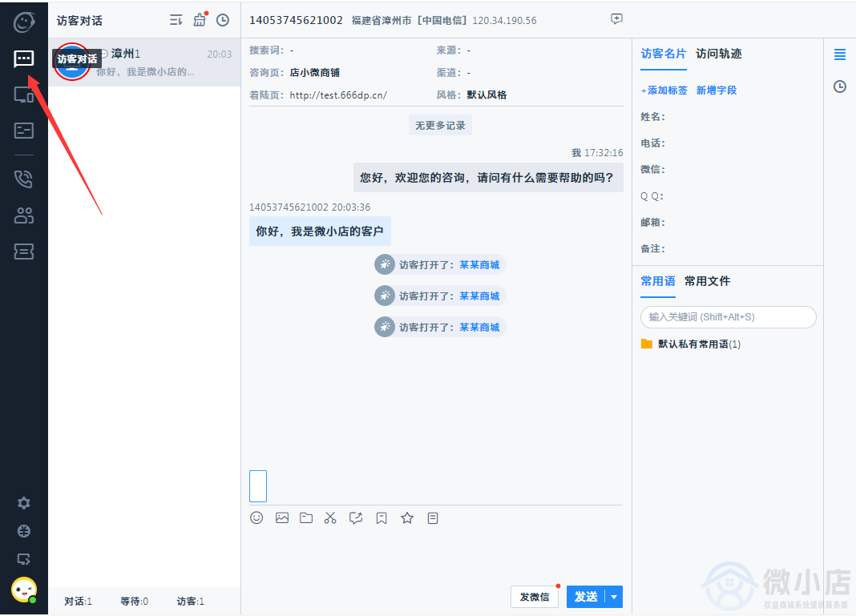Open the history clock icon in conversation header

pyautogui.click(x=223, y=20)
